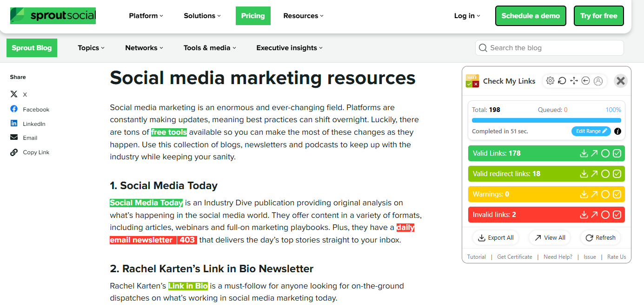
Task: Click the Schedule a demo button
Action: coord(531,15)
